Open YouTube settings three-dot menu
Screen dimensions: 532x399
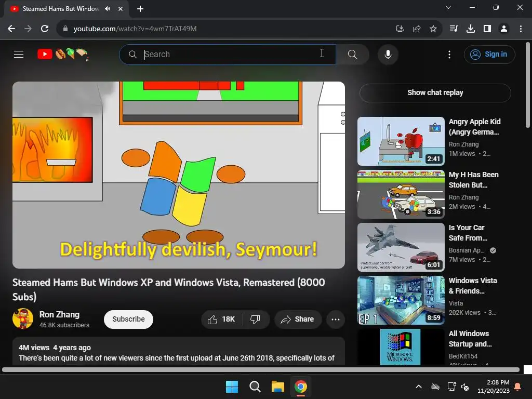click(x=449, y=54)
